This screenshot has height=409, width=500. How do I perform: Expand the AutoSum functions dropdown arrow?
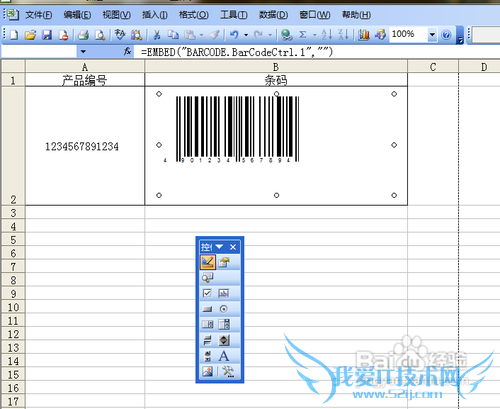pyautogui.click(x=314, y=35)
